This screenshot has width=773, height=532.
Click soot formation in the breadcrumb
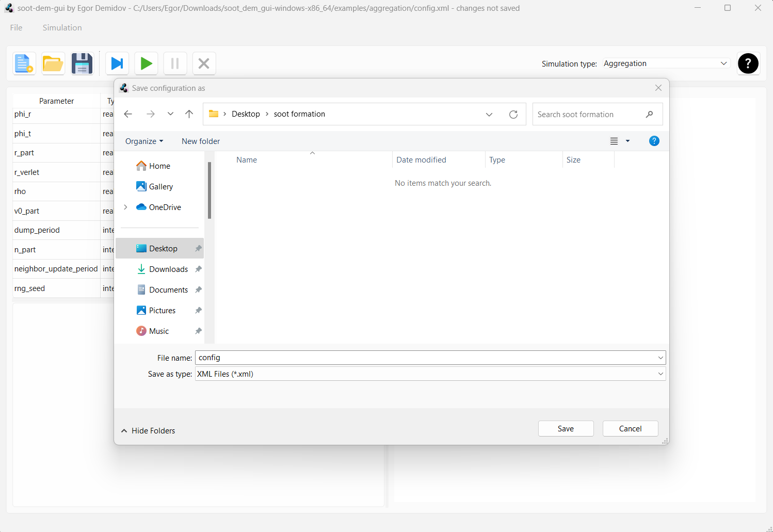tap(299, 114)
